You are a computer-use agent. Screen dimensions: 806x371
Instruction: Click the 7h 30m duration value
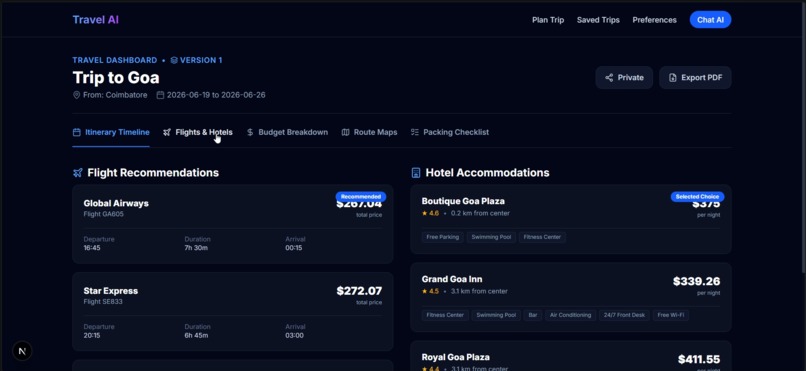[x=196, y=248]
